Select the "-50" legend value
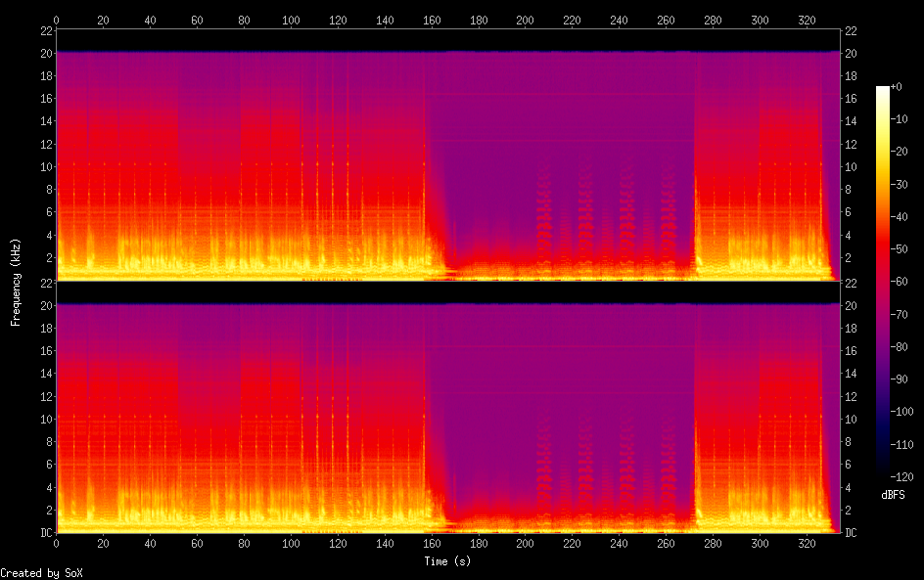924x580 pixels. [x=899, y=249]
